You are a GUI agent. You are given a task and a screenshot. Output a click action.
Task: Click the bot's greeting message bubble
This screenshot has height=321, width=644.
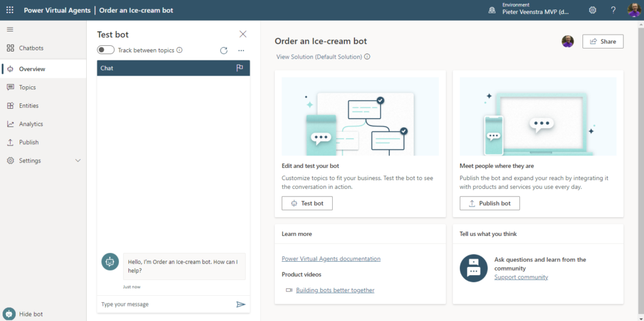[x=184, y=266]
